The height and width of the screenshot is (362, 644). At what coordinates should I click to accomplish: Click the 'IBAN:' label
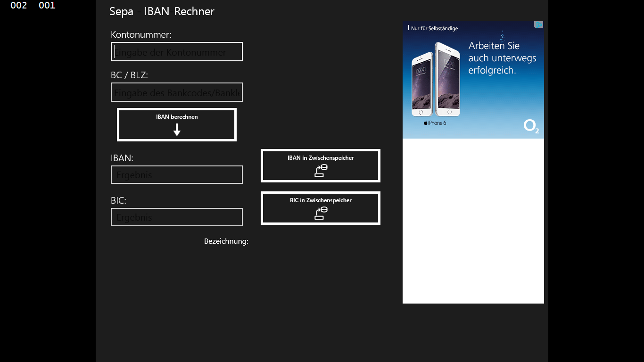click(x=122, y=158)
